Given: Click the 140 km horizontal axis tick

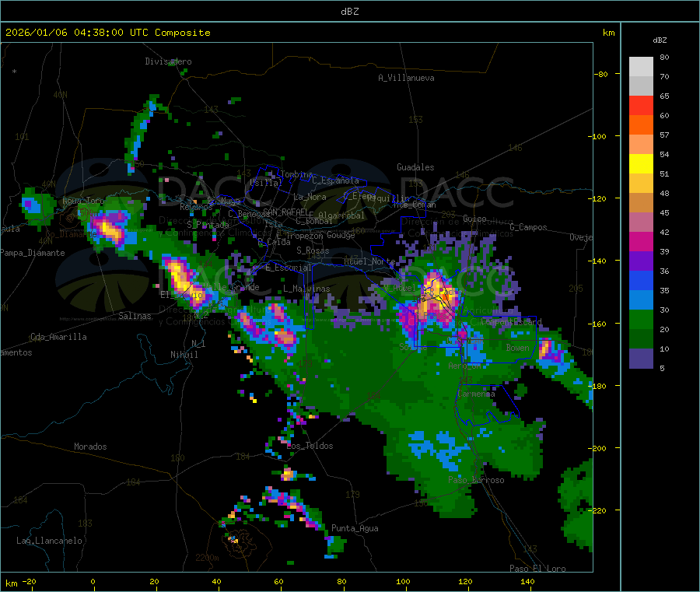Looking at the screenshot, I should [x=527, y=581].
